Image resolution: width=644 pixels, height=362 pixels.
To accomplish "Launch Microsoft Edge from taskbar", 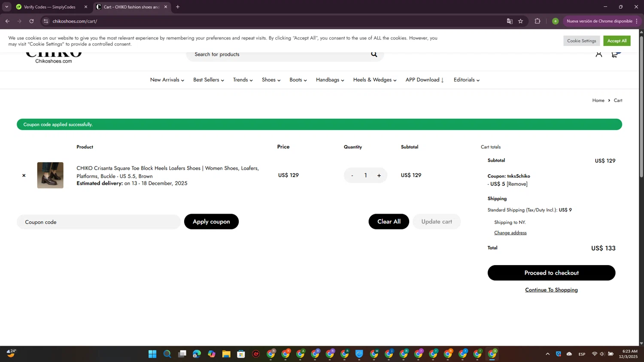I will coord(197,354).
